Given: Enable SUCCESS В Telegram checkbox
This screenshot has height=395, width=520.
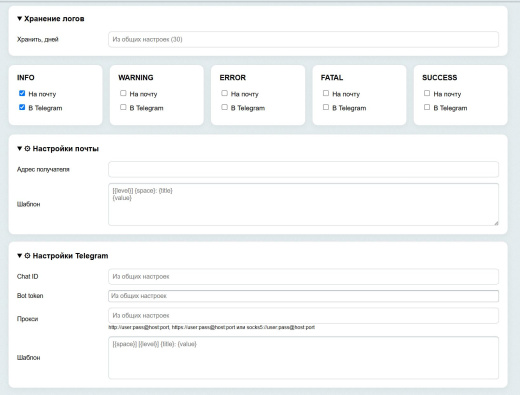Looking at the screenshot, I should tap(427, 107).
